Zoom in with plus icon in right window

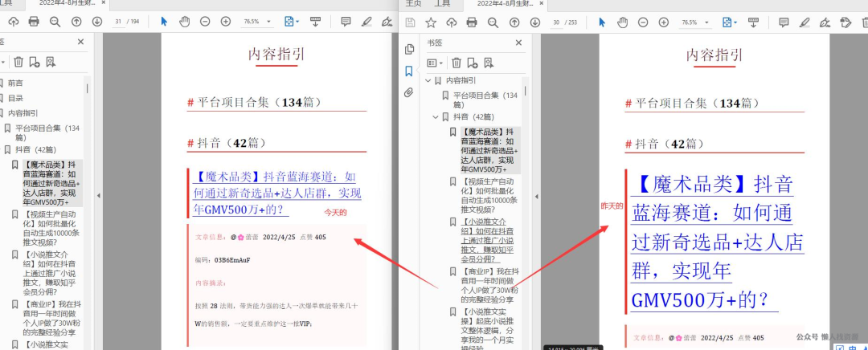point(663,22)
